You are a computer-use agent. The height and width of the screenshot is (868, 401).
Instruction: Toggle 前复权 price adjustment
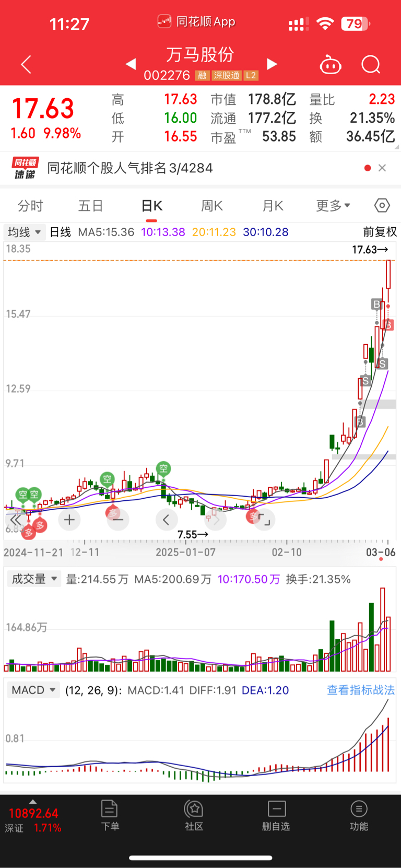tap(380, 232)
